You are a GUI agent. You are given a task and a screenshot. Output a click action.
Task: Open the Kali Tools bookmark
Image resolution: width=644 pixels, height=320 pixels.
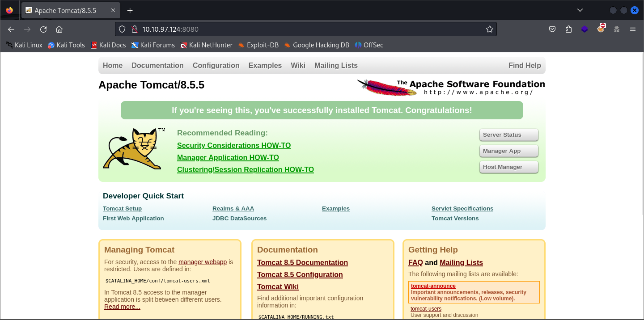point(66,45)
